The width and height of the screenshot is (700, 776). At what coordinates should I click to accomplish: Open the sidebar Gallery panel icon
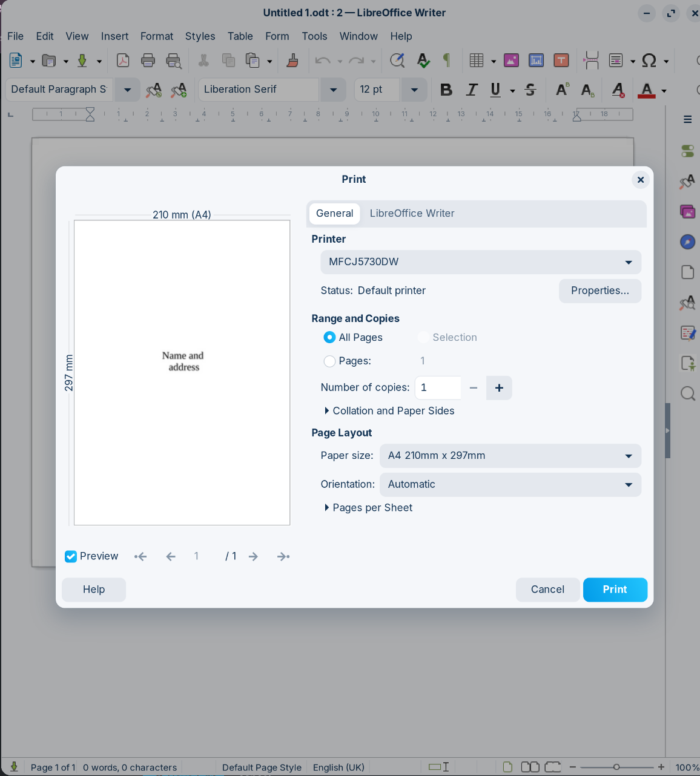click(687, 212)
